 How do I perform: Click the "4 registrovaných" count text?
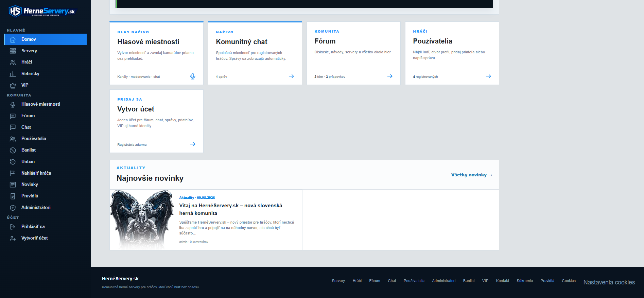(x=425, y=77)
